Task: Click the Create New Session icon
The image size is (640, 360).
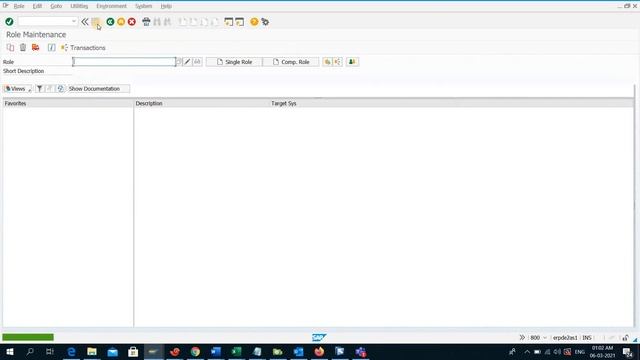Action: [229, 22]
